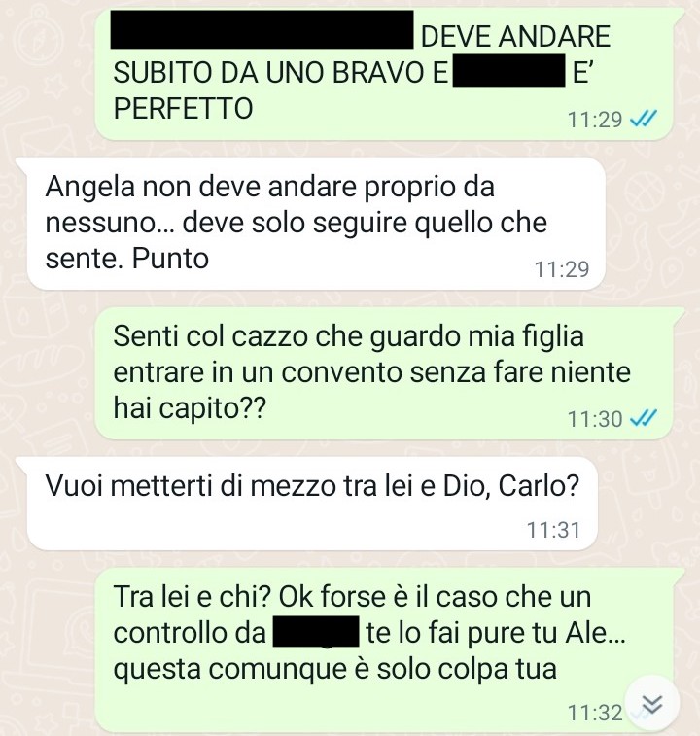Tap the redacted word after 'controllo da'
The width and height of the screenshot is (700, 736).
[x=316, y=632]
